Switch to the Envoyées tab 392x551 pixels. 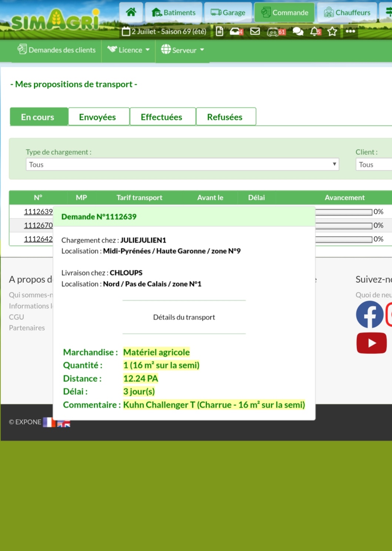(x=98, y=117)
